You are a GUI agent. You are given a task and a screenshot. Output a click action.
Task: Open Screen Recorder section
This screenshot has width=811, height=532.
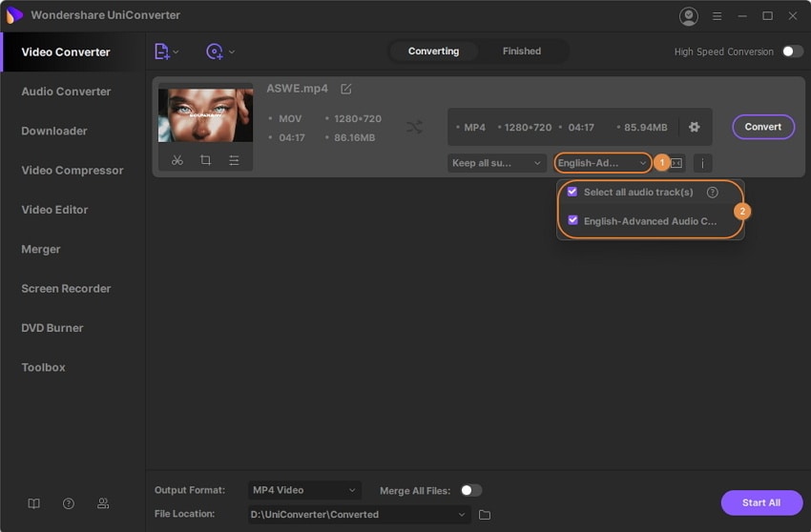(66, 289)
